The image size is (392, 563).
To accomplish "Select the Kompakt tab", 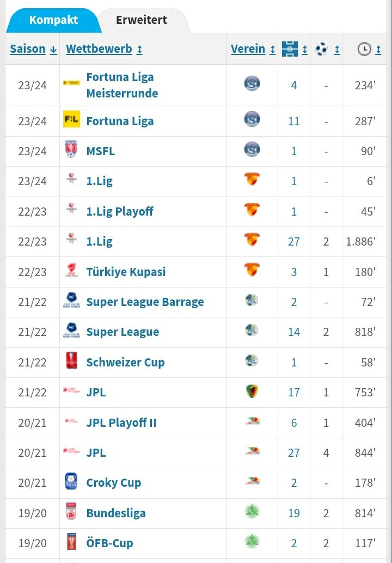I will point(53,20).
